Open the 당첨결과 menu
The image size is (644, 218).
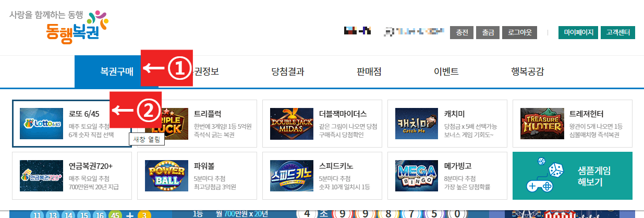(288, 72)
